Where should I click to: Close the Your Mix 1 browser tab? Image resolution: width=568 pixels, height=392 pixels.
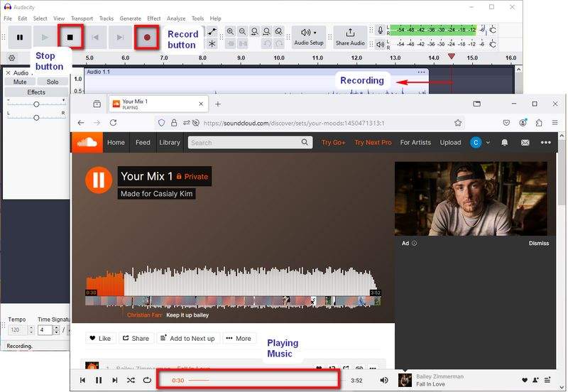[x=201, y=104]
